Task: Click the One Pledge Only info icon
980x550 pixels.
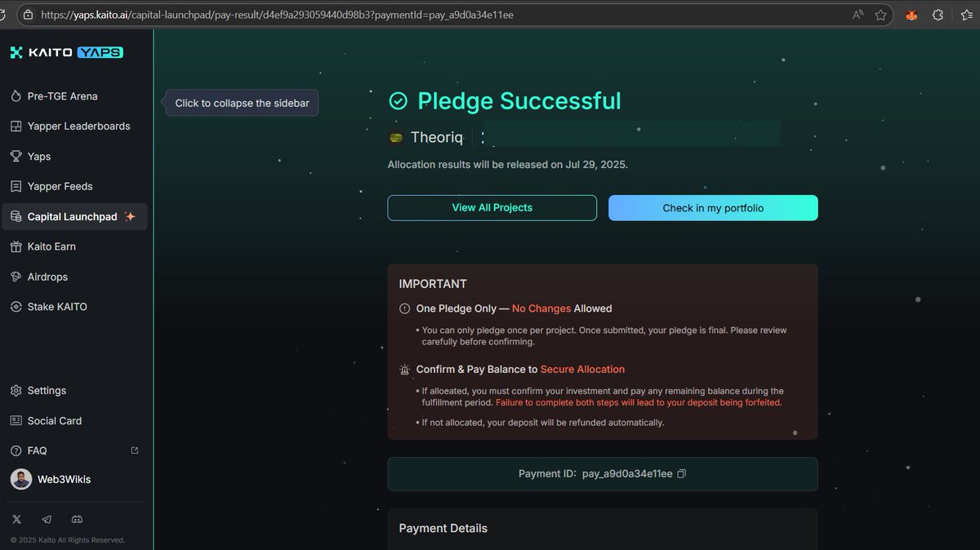Action: point(404,308)
